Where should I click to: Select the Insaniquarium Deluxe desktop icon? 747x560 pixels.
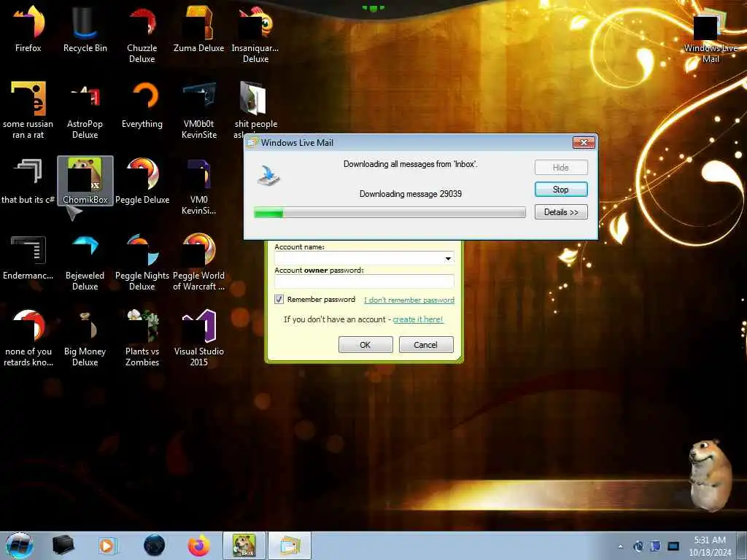tap(255, 34)
